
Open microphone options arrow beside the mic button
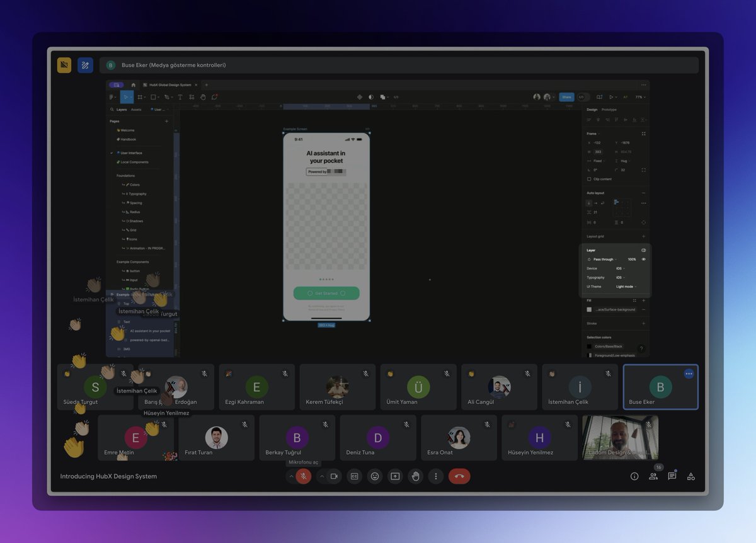click(x=291, y=476)
